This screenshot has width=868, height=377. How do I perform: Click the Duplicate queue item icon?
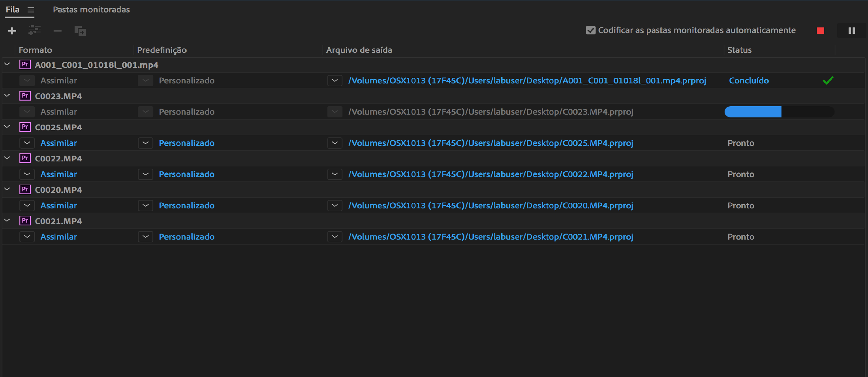(x=80, y=31)
